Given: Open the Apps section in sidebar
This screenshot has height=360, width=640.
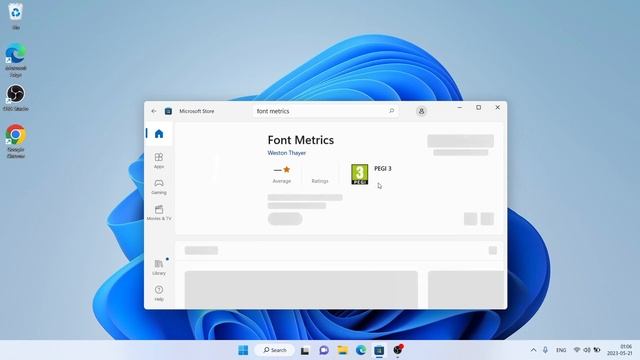Looking at the screenshot, I should pos(159,160).
